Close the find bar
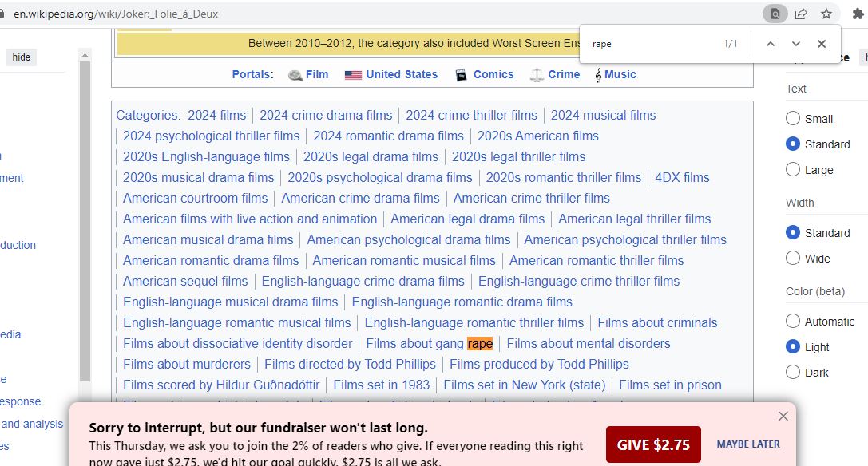Screen dimensions: 868x466 tap(822, 44)
